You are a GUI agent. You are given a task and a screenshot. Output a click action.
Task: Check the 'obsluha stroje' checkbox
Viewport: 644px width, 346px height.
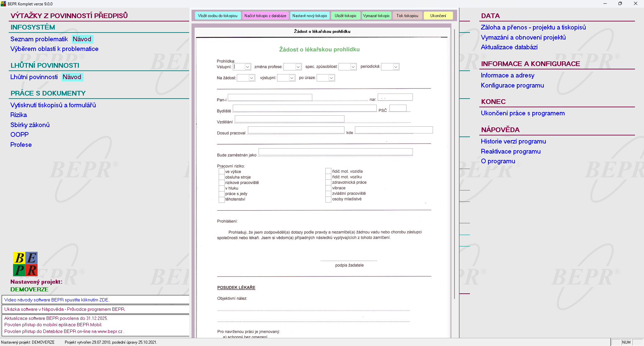click(221, 177)
